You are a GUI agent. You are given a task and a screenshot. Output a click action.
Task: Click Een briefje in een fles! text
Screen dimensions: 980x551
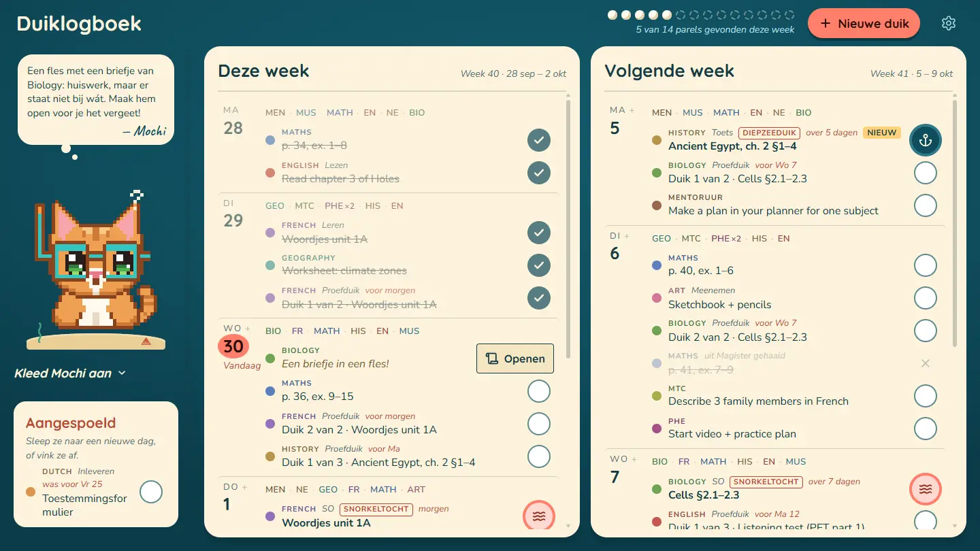click(x=336, y=364)
